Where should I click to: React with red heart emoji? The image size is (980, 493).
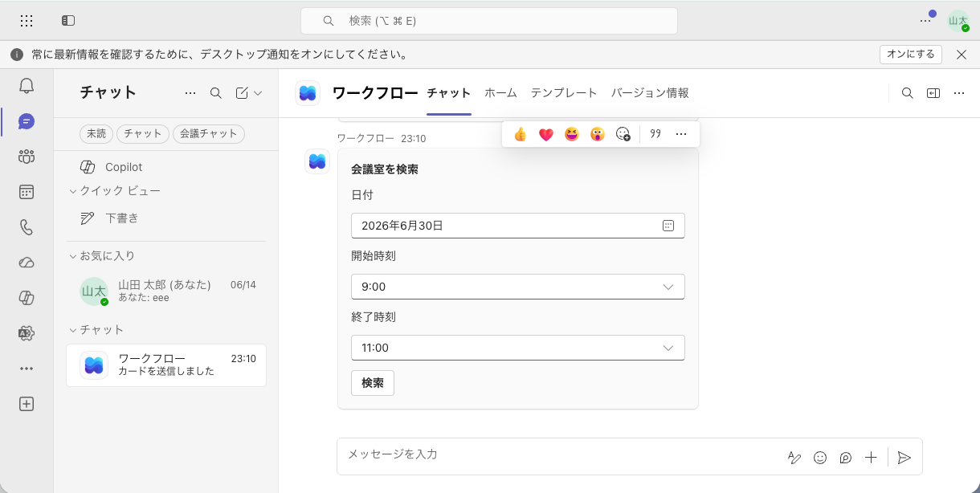click(x=546, y=134)
